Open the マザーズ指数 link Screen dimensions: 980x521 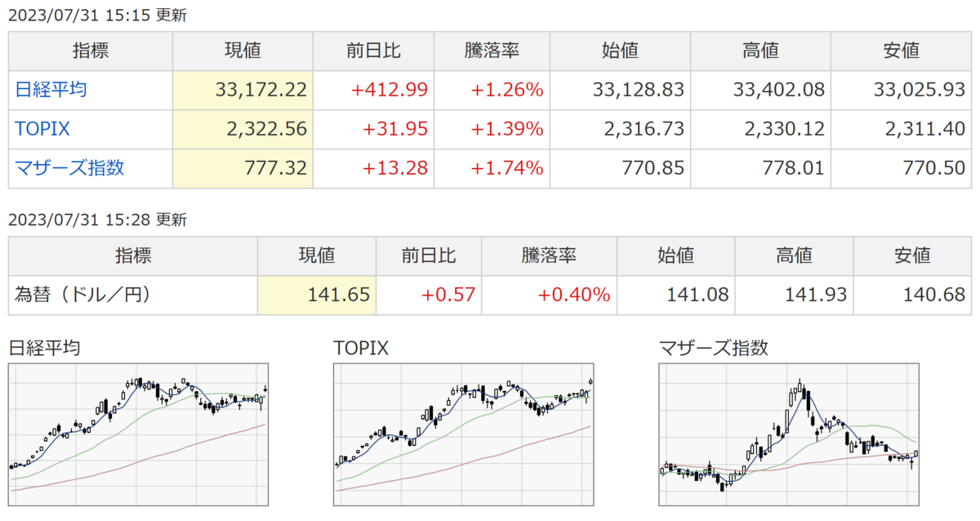[x=69, y=168]
